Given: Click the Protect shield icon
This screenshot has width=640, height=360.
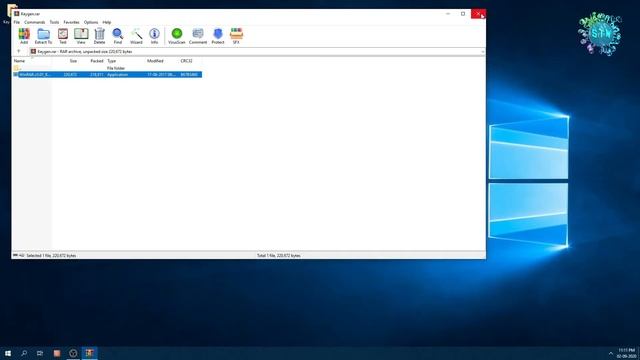Looking at the screenshot, I should coord(218,36).
